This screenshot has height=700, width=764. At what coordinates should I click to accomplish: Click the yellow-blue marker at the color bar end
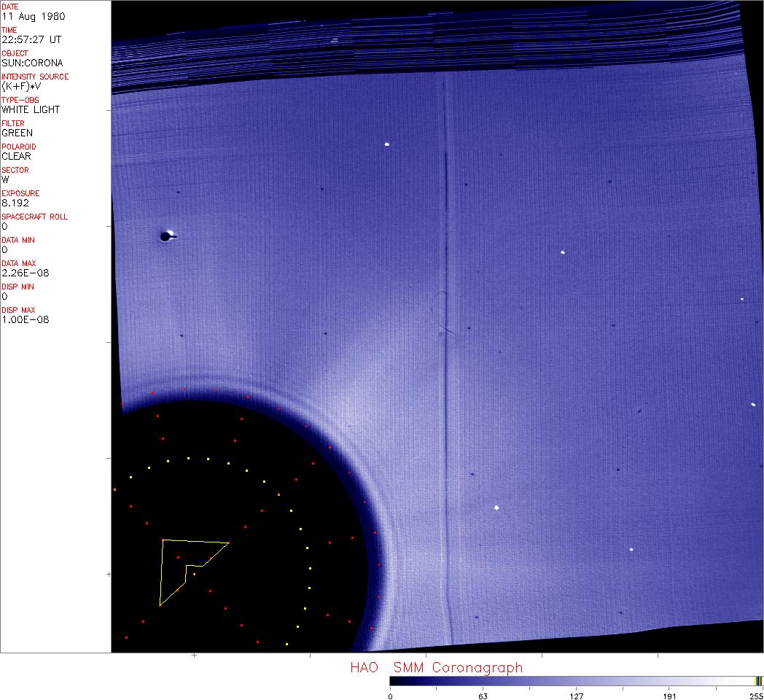pos(758,680)
